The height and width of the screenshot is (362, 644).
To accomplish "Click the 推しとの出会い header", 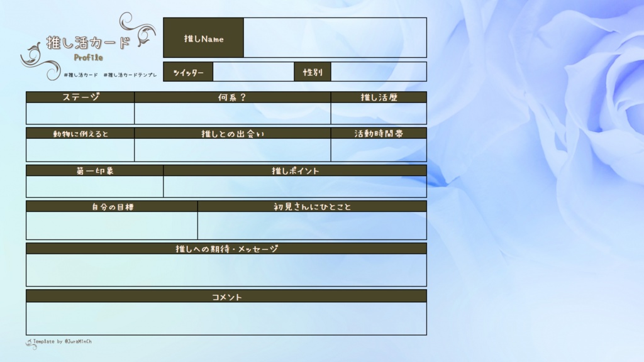I will [x=233, y=133].
